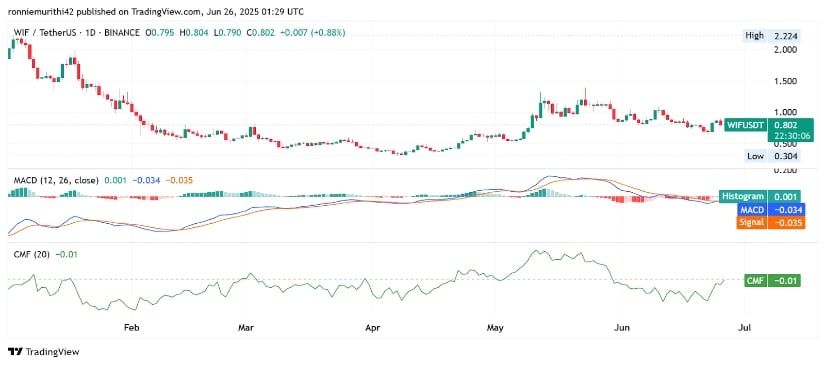Image resolution: width=825 pixels, height=365 pixels.
Task: Click the orange Signal label tag
Action: coord(751,222)
